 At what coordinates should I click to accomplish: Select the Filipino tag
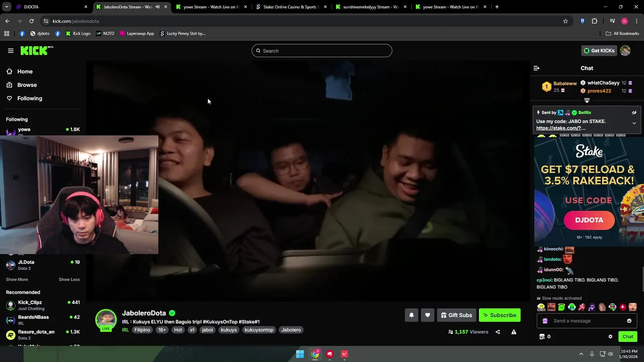pos(142,330)
